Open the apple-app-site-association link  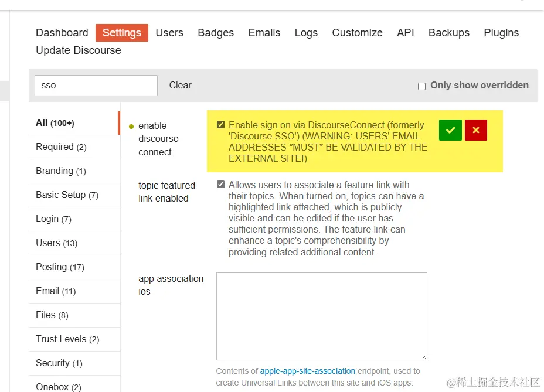[307, 371]
